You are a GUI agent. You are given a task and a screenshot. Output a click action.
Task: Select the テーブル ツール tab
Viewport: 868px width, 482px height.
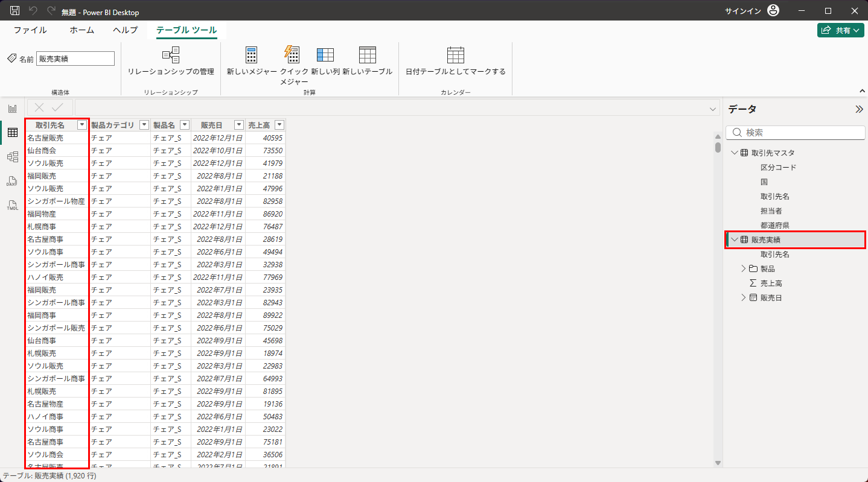[187, 30]
